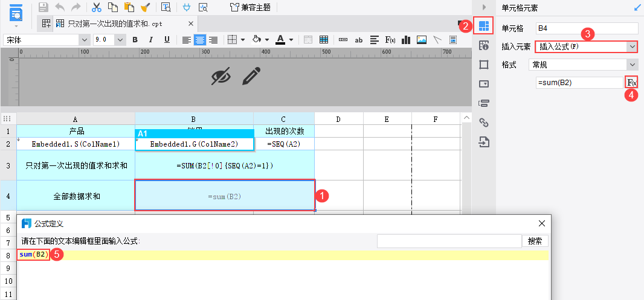
Task: Click the F(x) formula editor button in panel
Action: point(631,83)
